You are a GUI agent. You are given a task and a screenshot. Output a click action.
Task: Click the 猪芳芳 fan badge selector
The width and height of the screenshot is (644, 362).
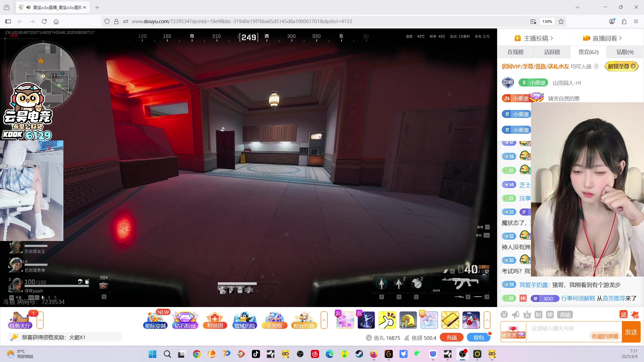coord(513,332)
